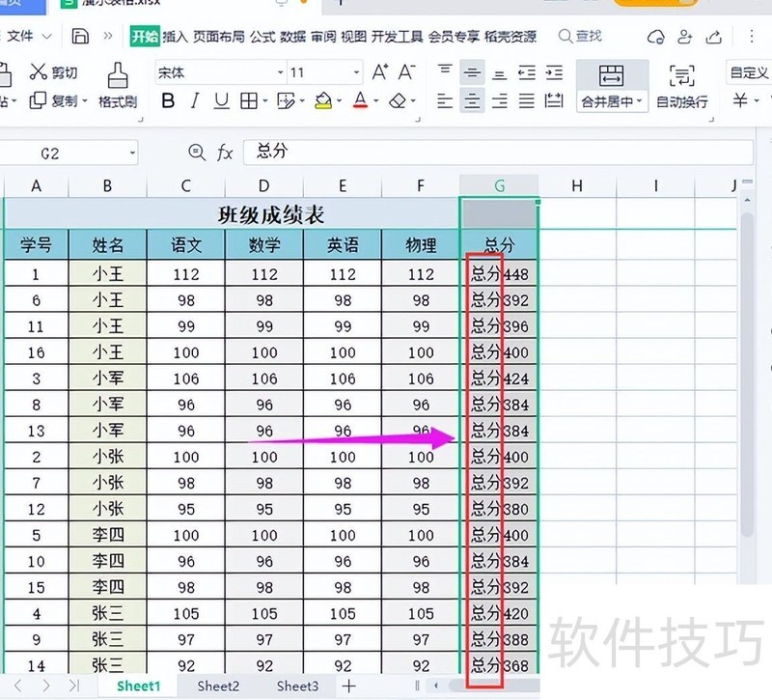The width and height of the screenshot is (772, 700).
Task: Decrease font size with A- icon
Action: tap(406, 73)
